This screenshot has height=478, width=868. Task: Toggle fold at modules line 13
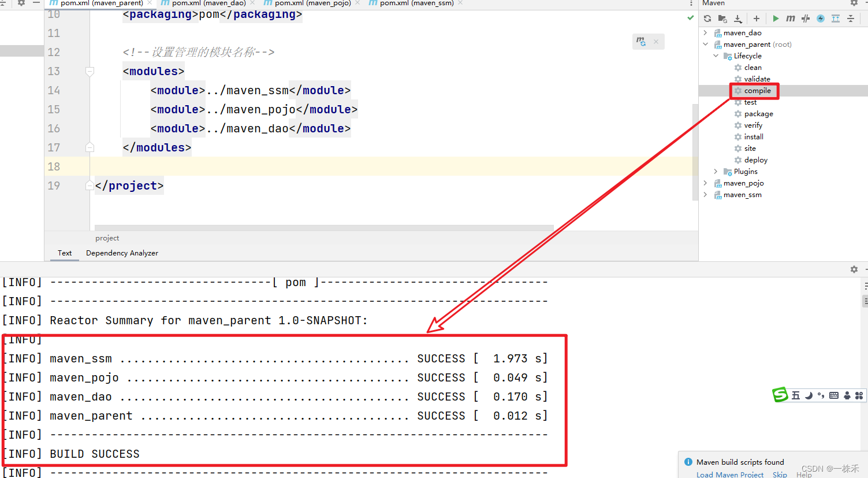[90, 71]
